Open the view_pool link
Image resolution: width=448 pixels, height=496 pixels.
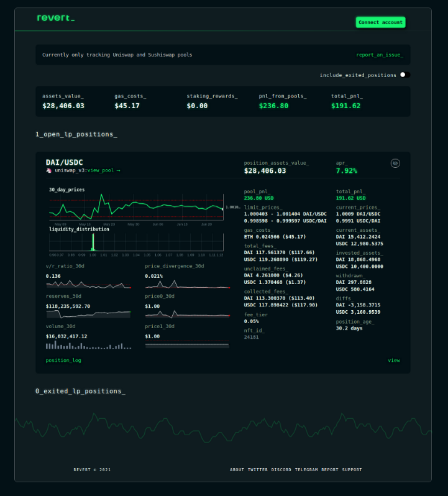coord(104,170)
